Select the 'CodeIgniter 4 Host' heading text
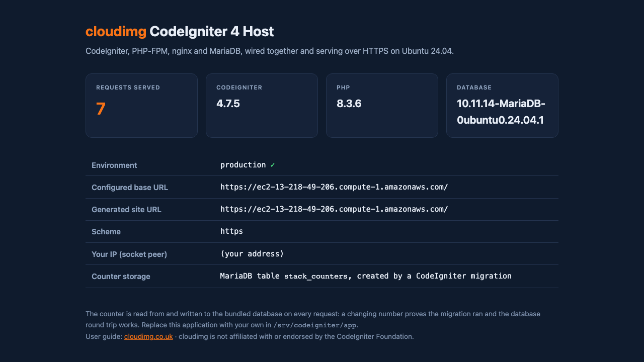Viewport: 644px width, 362px height. click(x=212, y=32)
